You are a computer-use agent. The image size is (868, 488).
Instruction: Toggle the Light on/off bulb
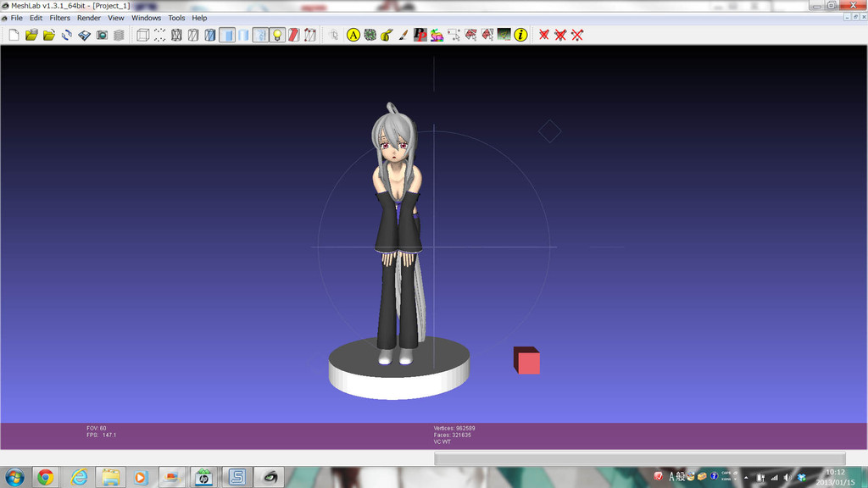point(277,36)
